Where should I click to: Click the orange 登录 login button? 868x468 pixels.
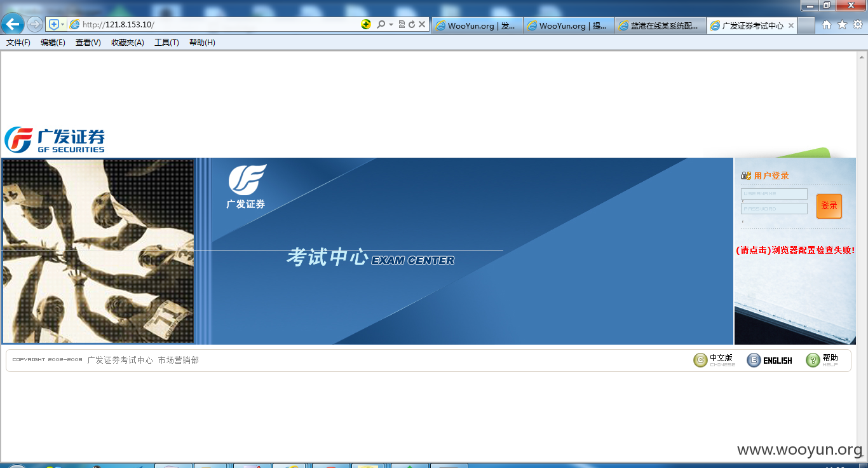point(829,206)
